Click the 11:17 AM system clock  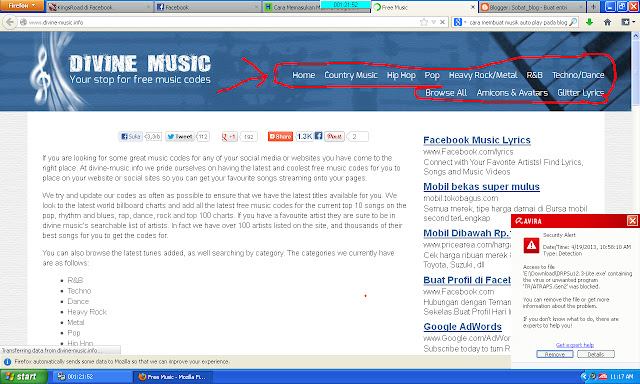click(x=622, y=377)
